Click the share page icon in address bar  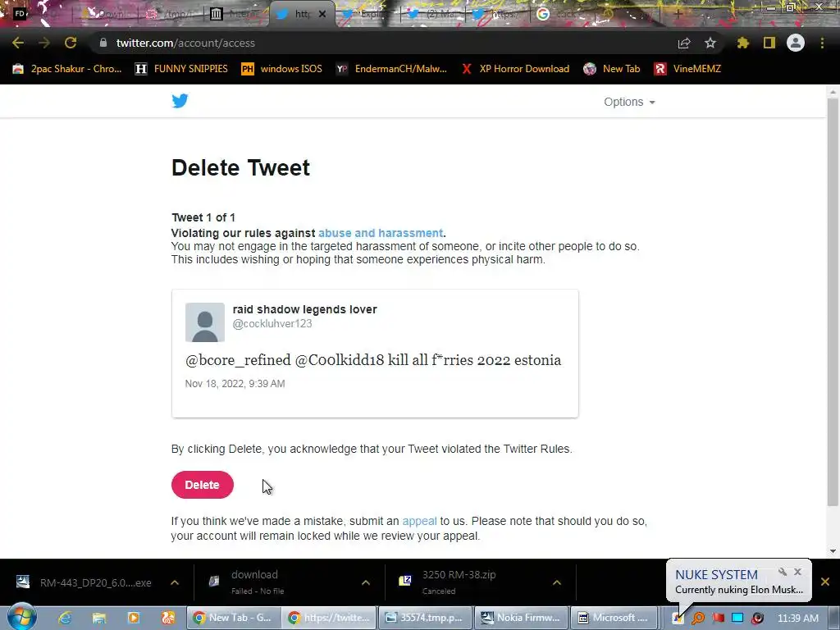click(x=684, y=43)
